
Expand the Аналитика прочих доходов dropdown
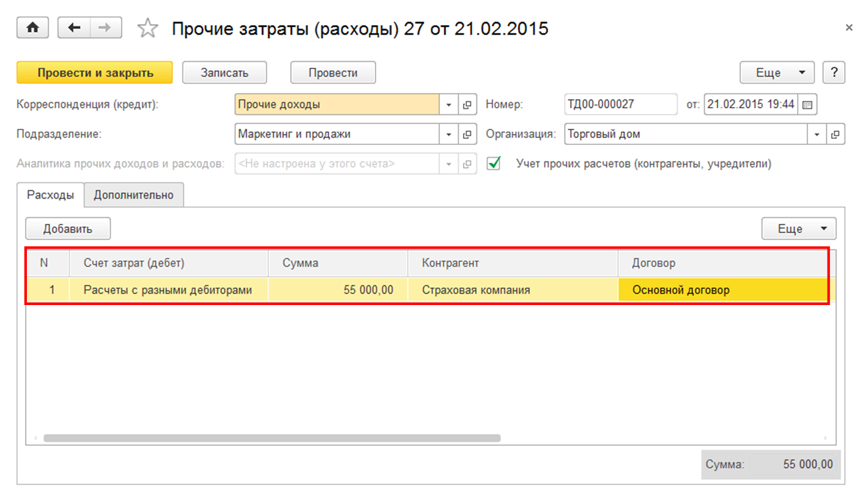coord(449,164)
